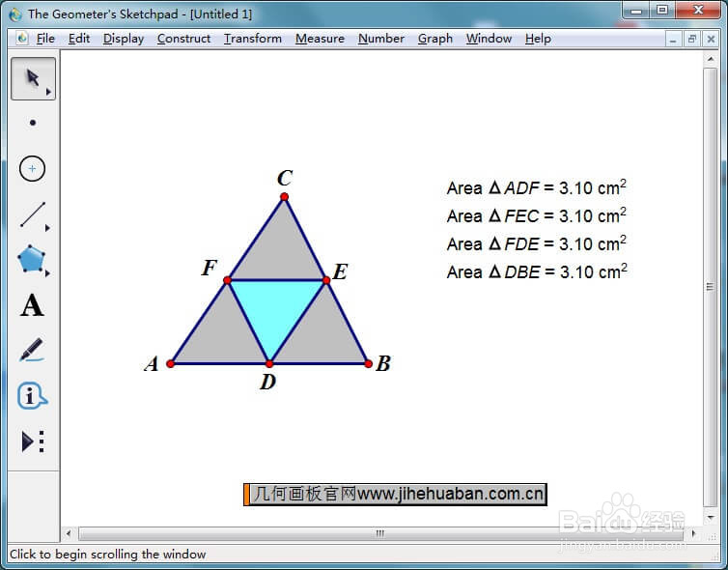Maximize the Sketchpad application window
This screenshot has height=570, width=728.
[x=663, y=10]
